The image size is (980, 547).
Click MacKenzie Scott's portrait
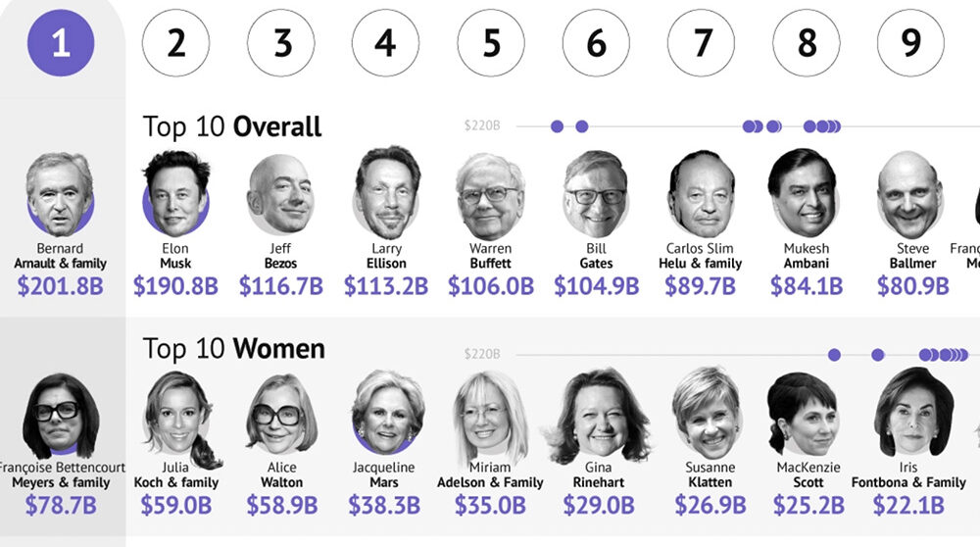tap(805, 414)
